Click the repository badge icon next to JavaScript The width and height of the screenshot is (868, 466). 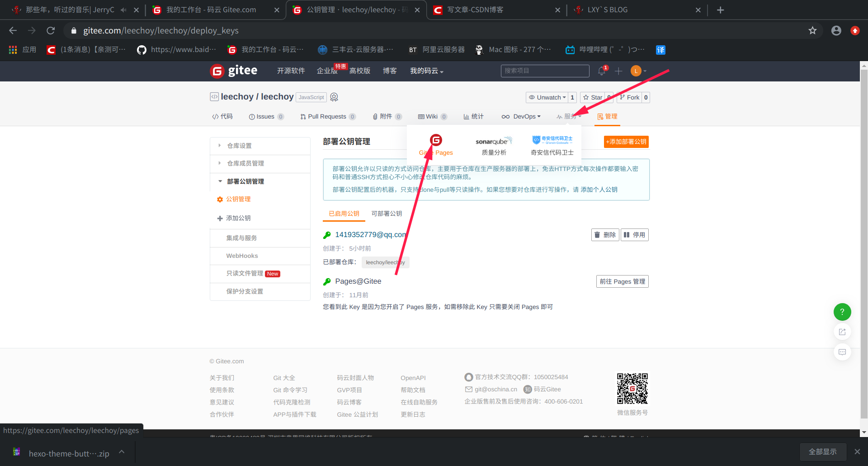coord(334,97)
